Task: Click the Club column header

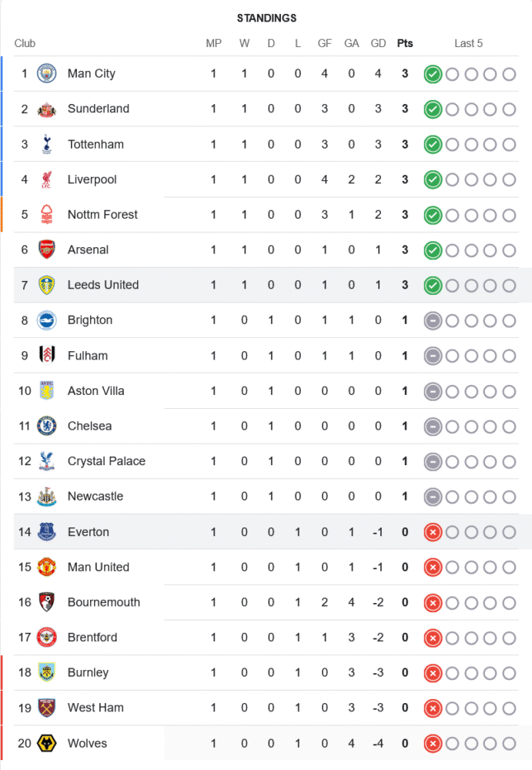Action: pos(25,43)
